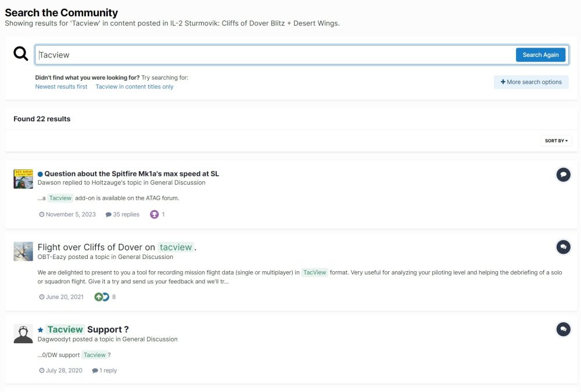Click OBT-Eazy's avatar thumbnail
The width and height of the screenshot is (581, 392).
click(23, 251)
